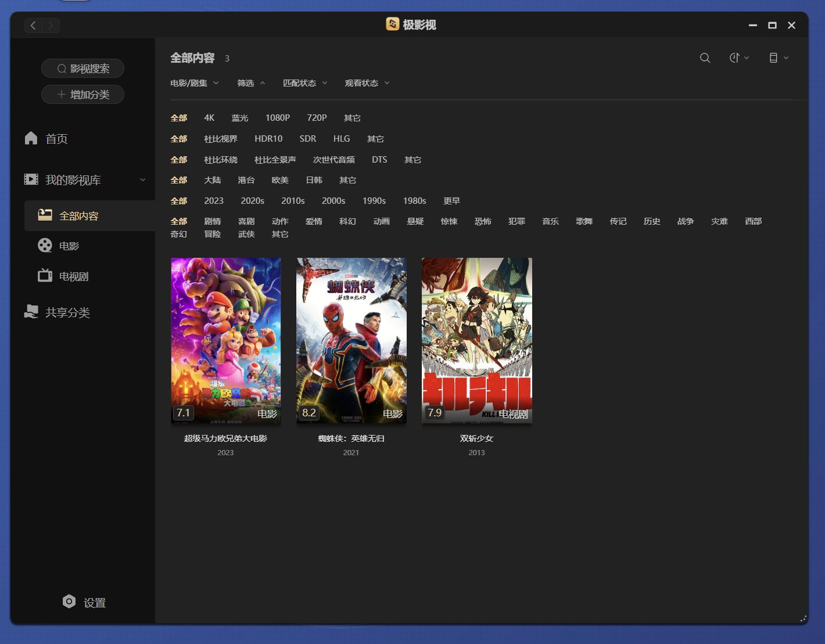Filter decade by 1990s
The image size is (825, 644).
click(374, 201)
